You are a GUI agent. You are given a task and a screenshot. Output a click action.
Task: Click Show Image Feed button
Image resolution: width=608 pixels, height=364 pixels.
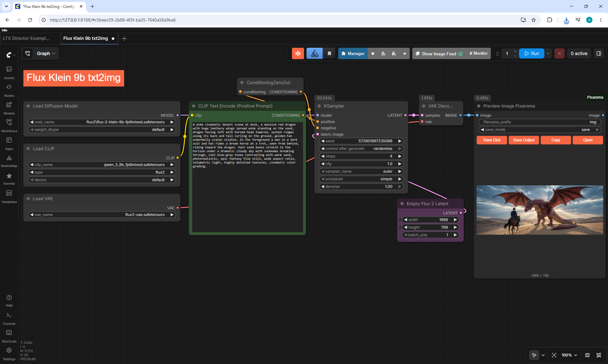(439, 53)
